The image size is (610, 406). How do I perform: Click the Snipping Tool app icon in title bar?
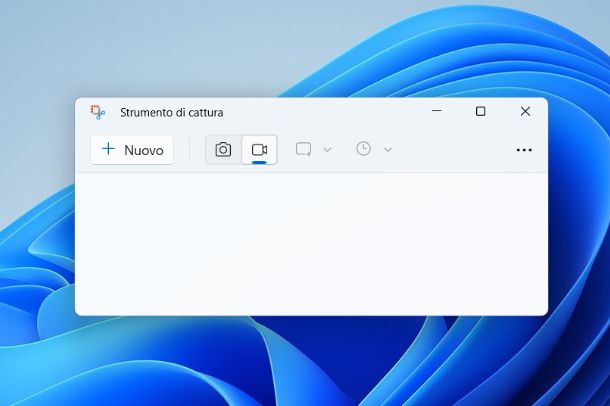pos(98,112)
